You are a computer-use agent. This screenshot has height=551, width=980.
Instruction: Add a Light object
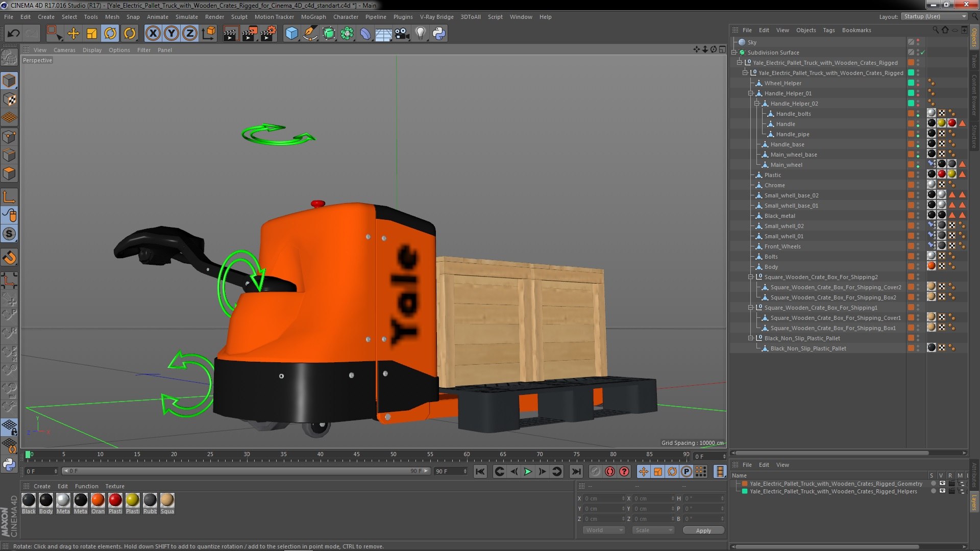pyautogui.click(x=420, y=34)
